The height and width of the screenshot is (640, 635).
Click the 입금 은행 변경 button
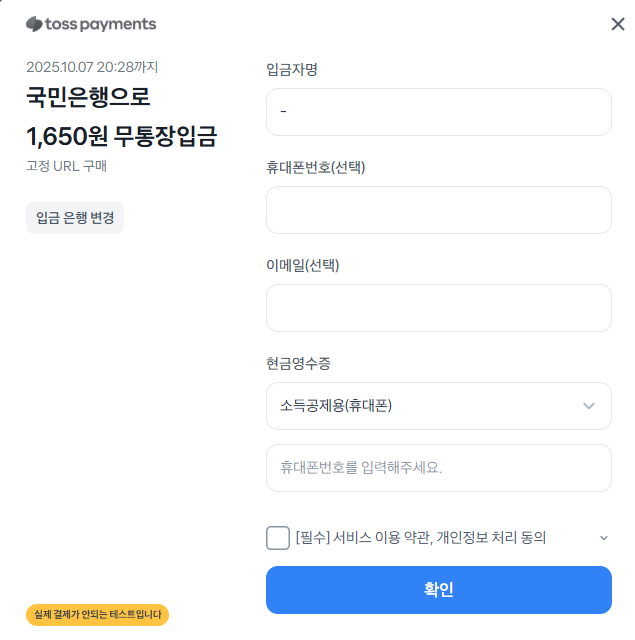point(75,217)
